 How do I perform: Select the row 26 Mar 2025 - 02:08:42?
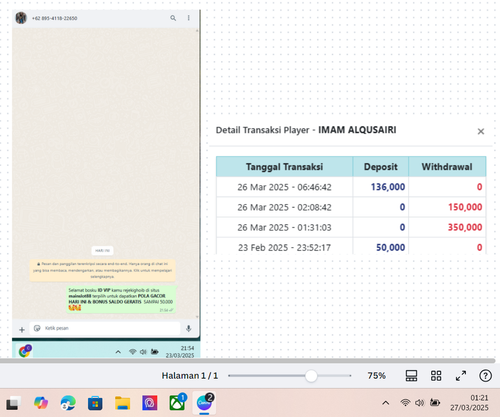351,207
